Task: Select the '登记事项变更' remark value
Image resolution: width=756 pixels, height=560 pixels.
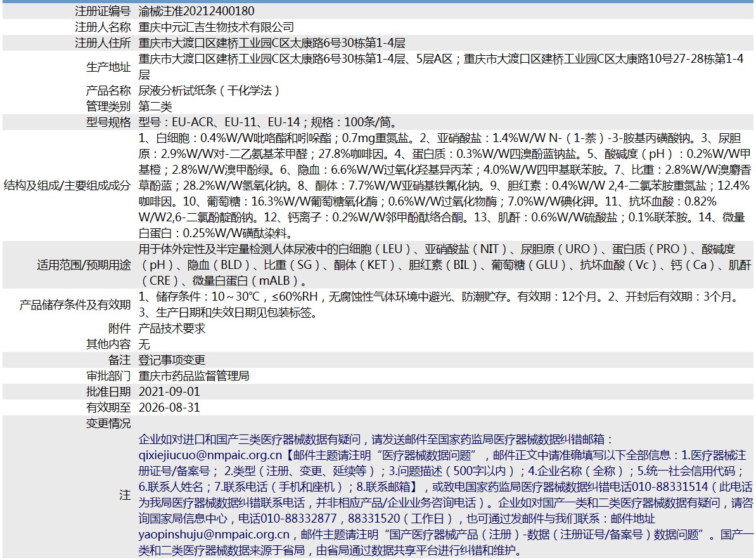Action: click(172, 360)
